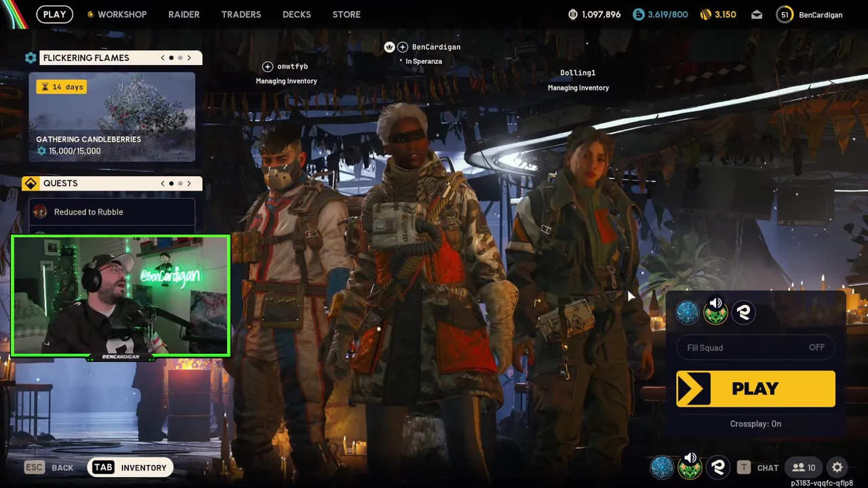Select the blue starburst avatar in squad panel
The image size is (868, 488).
pyautogui.click(x=688, y=312)
